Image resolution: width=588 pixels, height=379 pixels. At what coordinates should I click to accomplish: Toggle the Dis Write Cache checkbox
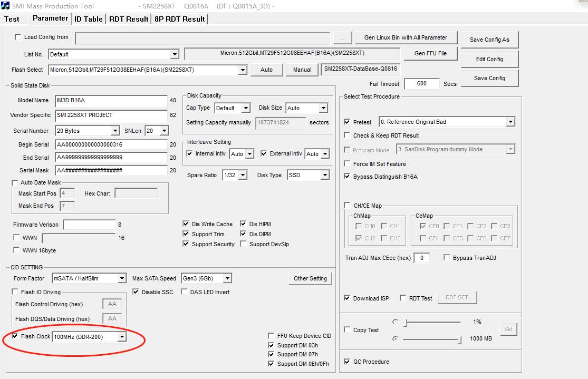coord(186,224)
